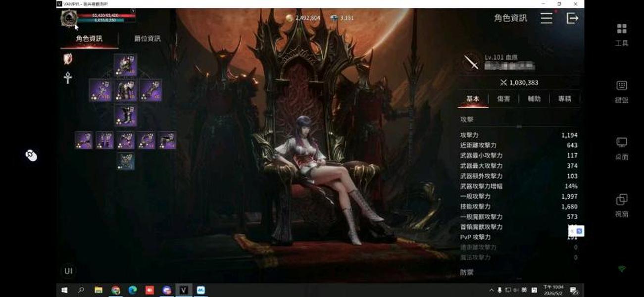The height and width of the screenshot is (297, 644).
Task: Select the ankh symbol icon in left panel
Action: click(68, 77)
